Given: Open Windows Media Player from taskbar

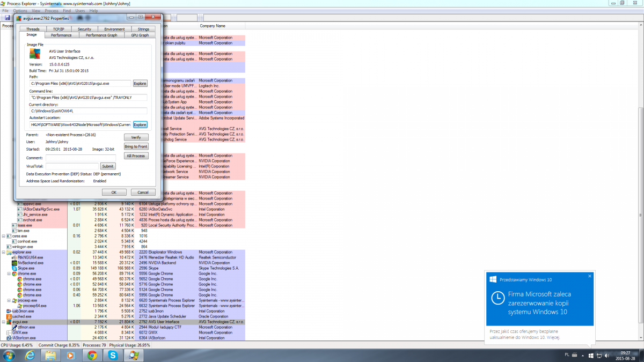Looking at the screenshot, I should (70, 355).
